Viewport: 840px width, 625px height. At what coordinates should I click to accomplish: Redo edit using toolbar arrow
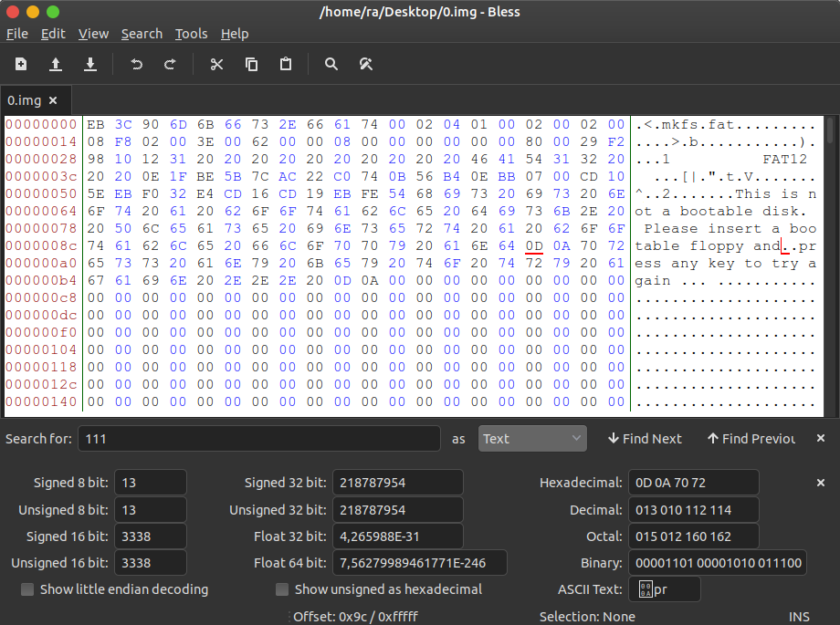point(170,65)
